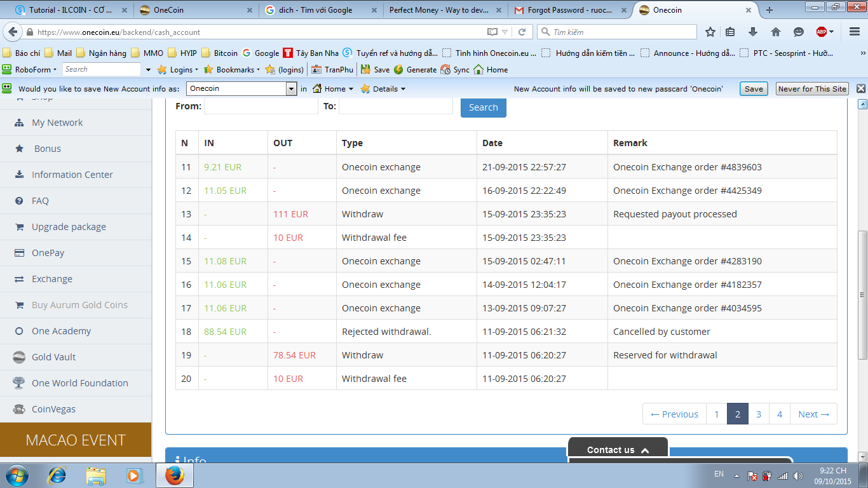Click the From date input field
Image resolution: width=868 pixels, height=488 pixels.
coord(261,107)
